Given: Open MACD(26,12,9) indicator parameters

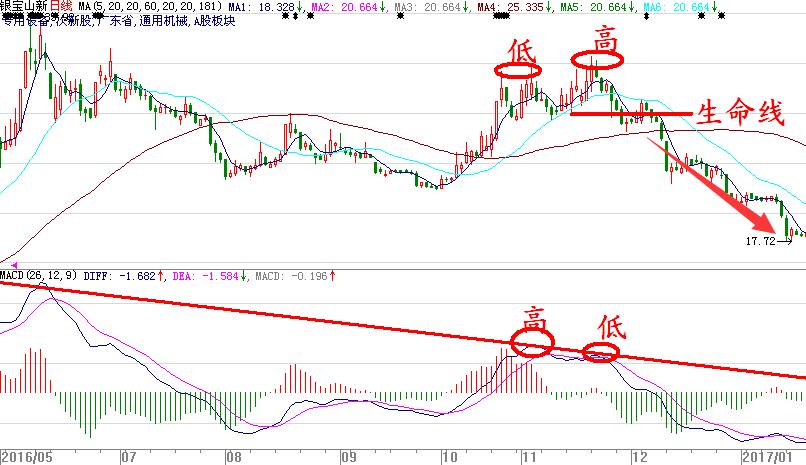Looking at the screenshot, I should pyautogui.click(x=38, y=276).
